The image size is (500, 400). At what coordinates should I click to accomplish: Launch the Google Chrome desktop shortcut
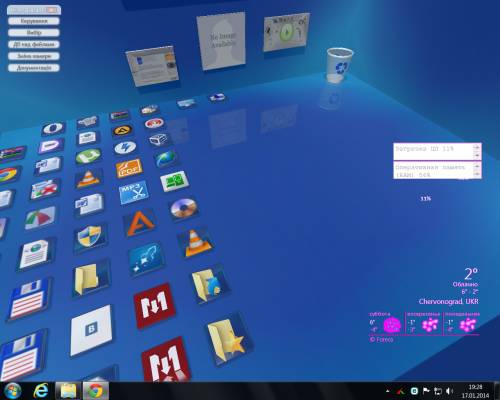click(x=7, y=175)
